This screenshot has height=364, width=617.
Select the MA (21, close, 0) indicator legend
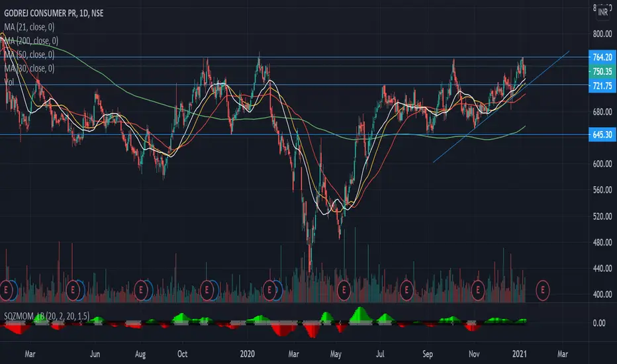pyautogui.click(x=29, y=27)
